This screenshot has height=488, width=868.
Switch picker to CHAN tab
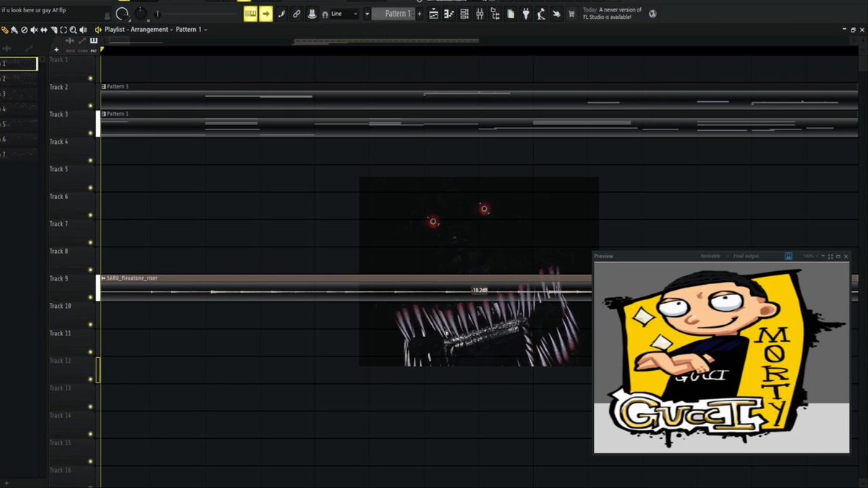[82, 51]
